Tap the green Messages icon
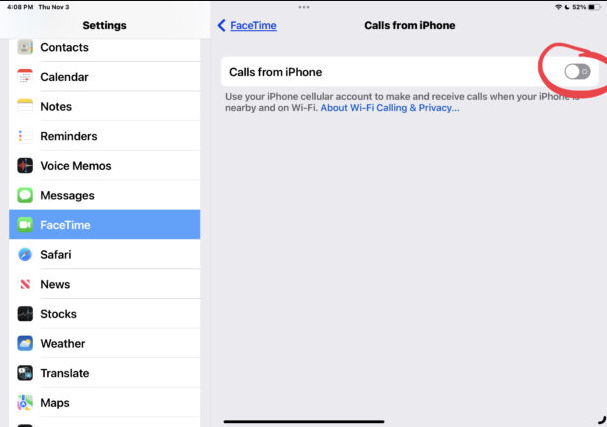Viewport: 607px width, 427px height. coord(25,195)
